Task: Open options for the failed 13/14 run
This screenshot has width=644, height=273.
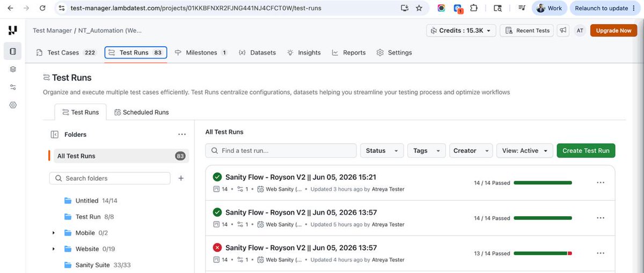Action: coord(601,253)
